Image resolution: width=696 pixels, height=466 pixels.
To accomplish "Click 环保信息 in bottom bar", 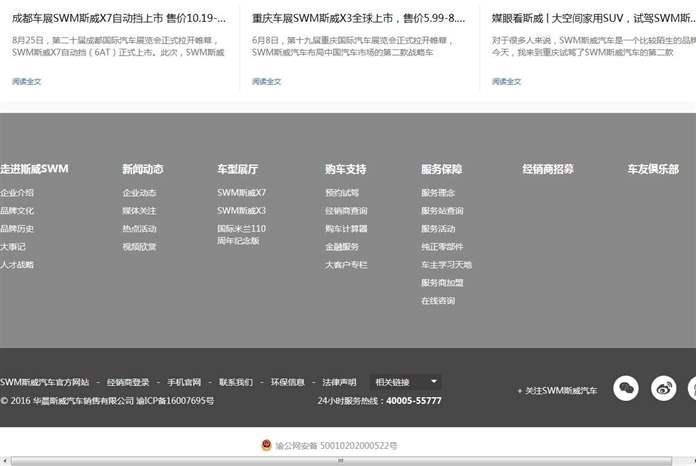I will [x=288, y=382].
